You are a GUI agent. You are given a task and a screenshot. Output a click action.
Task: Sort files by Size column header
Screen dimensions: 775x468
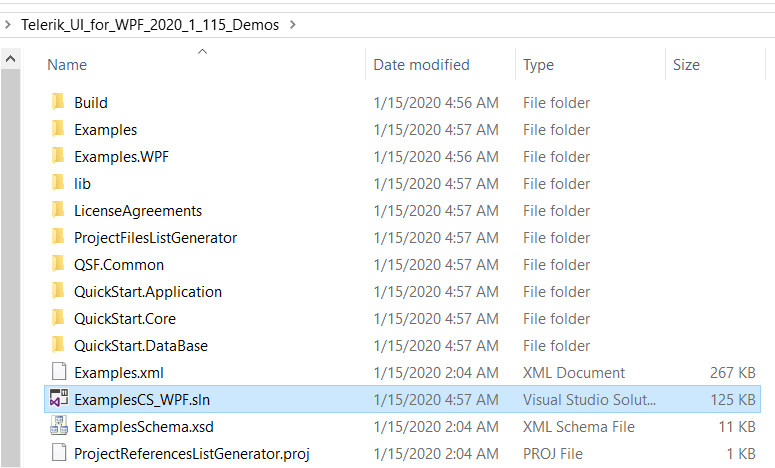687,65
